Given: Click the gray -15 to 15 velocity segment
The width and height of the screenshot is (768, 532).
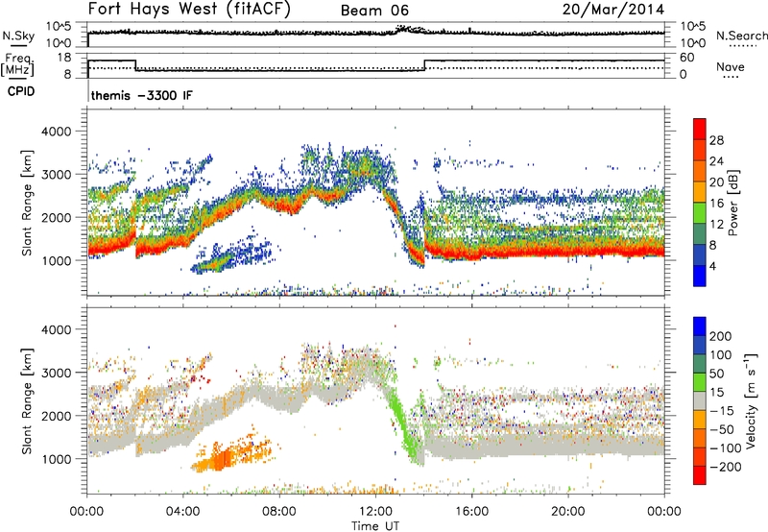Looking at the screenshot, I should (x=700, y=401).
